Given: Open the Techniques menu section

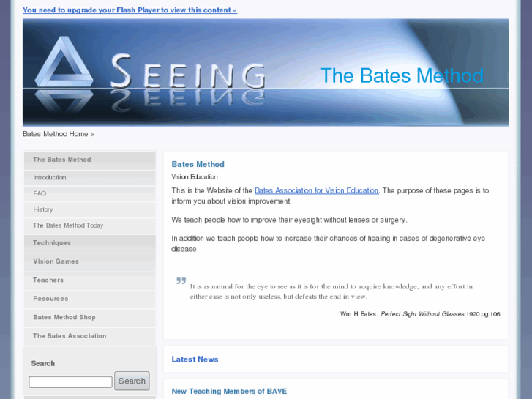Looking at the screenshot, I should pyautogui.click(x=89, y=243).
